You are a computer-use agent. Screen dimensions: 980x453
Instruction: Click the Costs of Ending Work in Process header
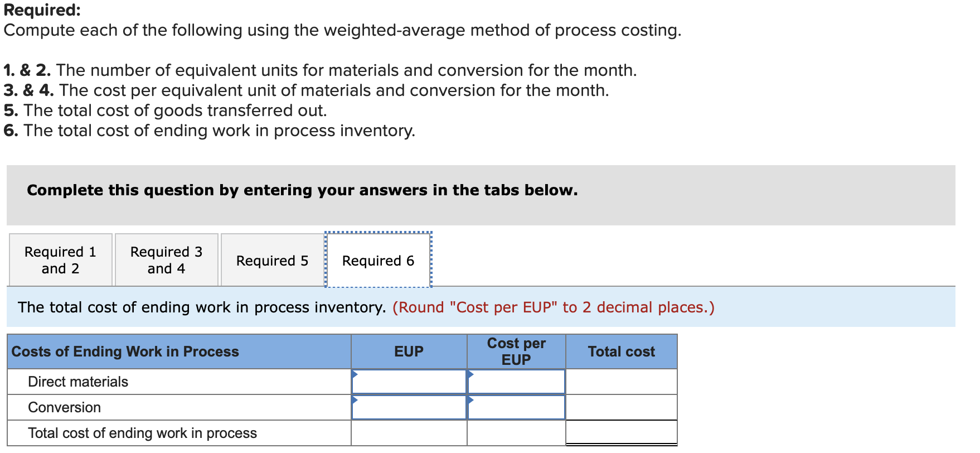pyautogui.click(x=125, y=351)
